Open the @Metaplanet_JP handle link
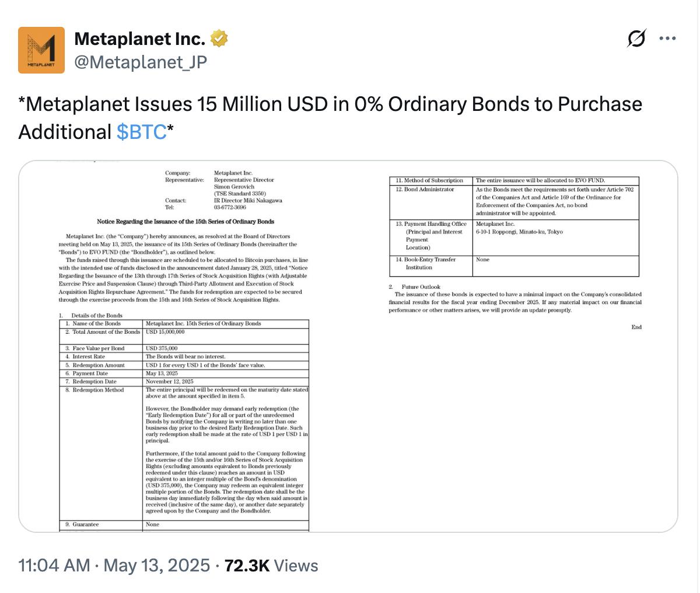700x593 pixels. coord(141,62)
